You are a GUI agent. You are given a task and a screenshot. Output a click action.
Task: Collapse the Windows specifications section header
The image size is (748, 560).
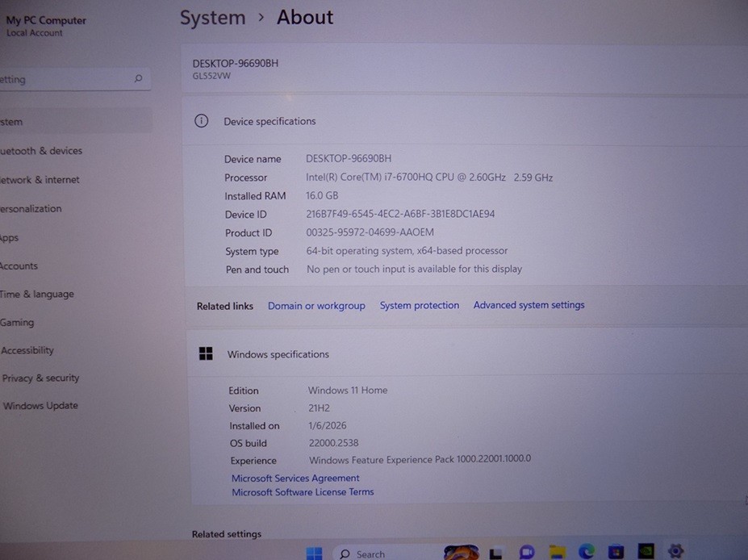coord(467,354)
